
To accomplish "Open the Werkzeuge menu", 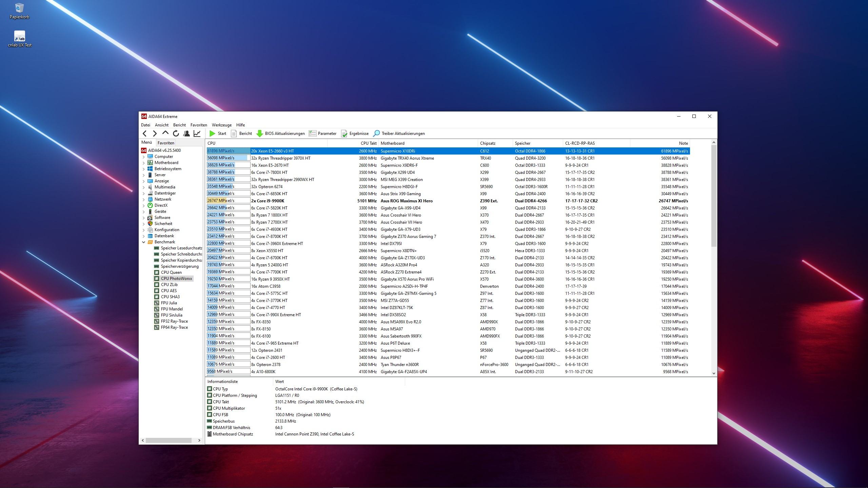I will pos(221,125).
